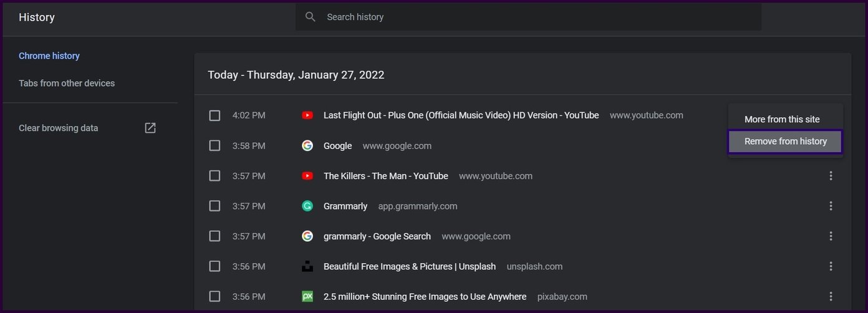Open the Clear browsing data link

coord(59,128)
